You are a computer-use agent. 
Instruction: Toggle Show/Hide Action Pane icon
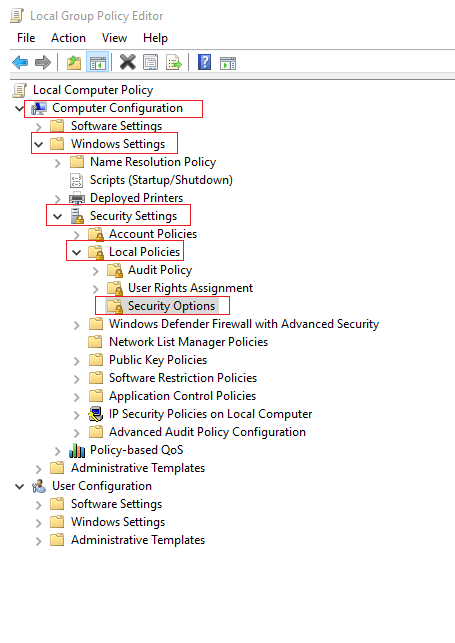(x=228, y=63)
